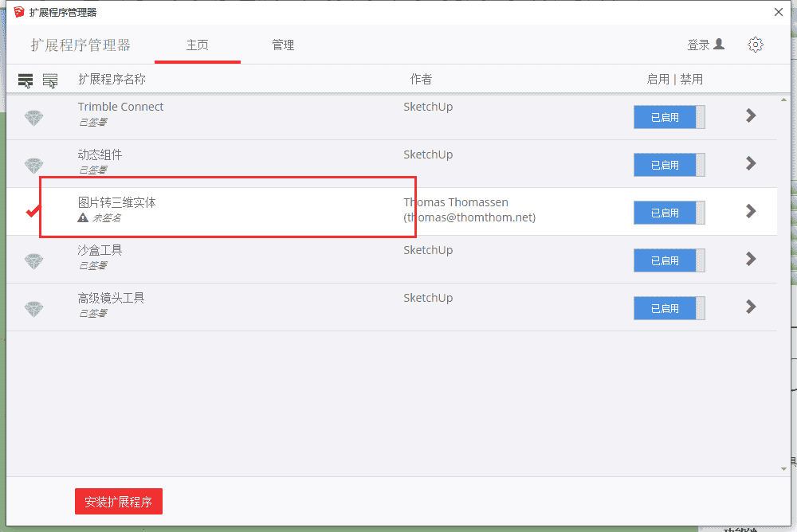Click the 动态组件 extension name
797x532 pixels.
click(100, 155)
